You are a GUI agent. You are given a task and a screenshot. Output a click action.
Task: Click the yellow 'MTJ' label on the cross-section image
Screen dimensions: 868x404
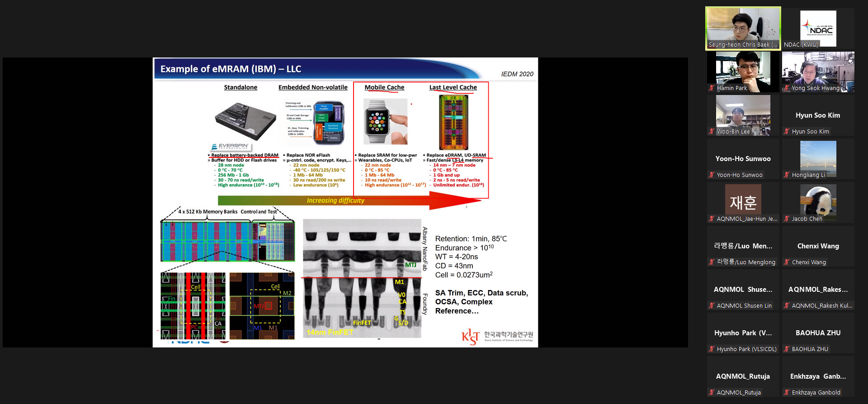pyautogui.click(x=410, y=265)
